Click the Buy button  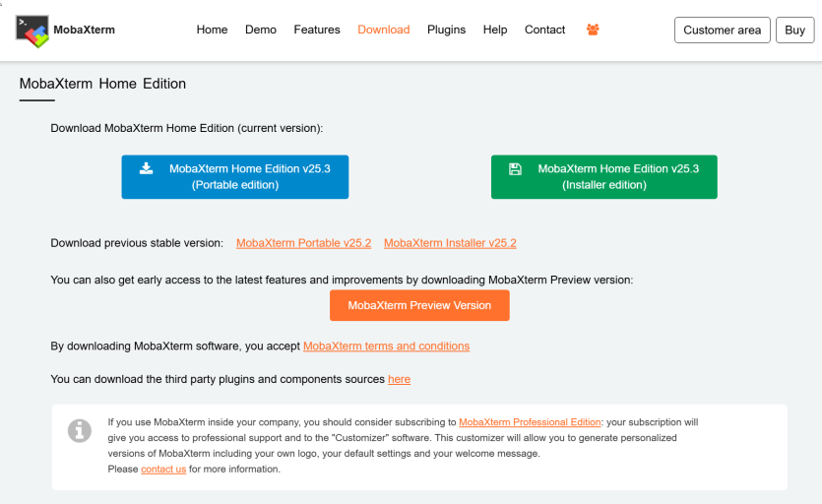point(794,30)
